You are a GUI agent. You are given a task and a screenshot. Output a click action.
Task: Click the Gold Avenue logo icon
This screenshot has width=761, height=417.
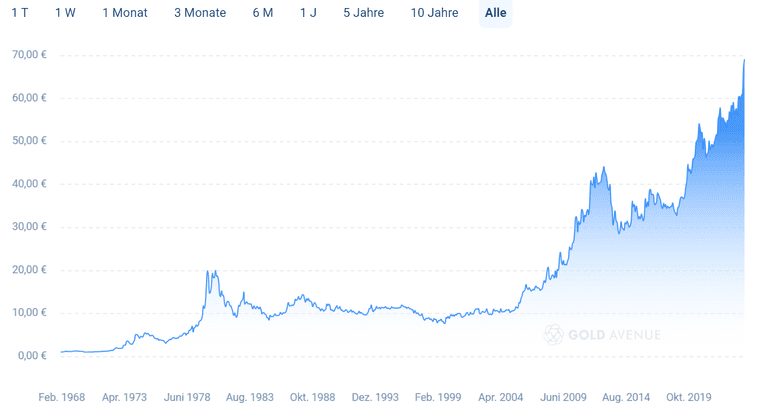[x=553, y=334]
